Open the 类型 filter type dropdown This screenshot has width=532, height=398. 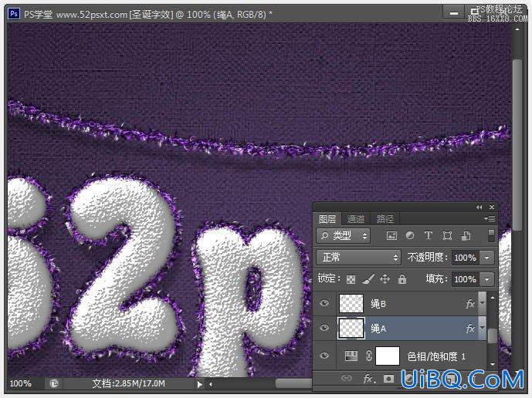coord(344,235)
